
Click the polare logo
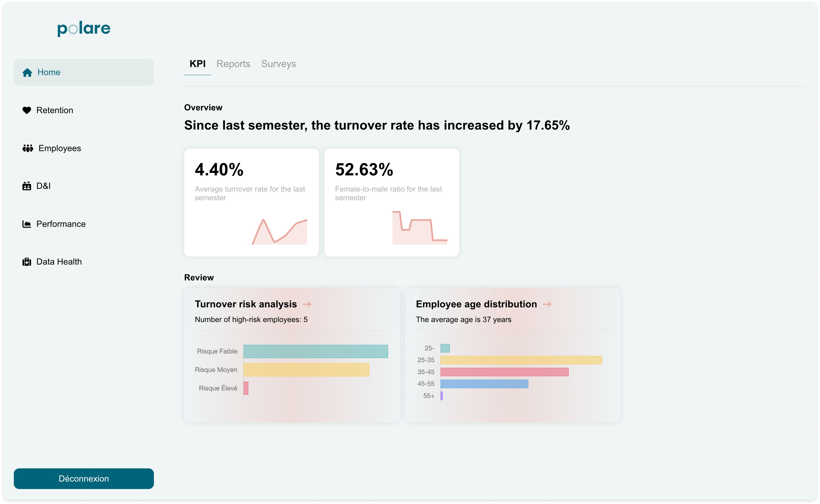(84, 29)
